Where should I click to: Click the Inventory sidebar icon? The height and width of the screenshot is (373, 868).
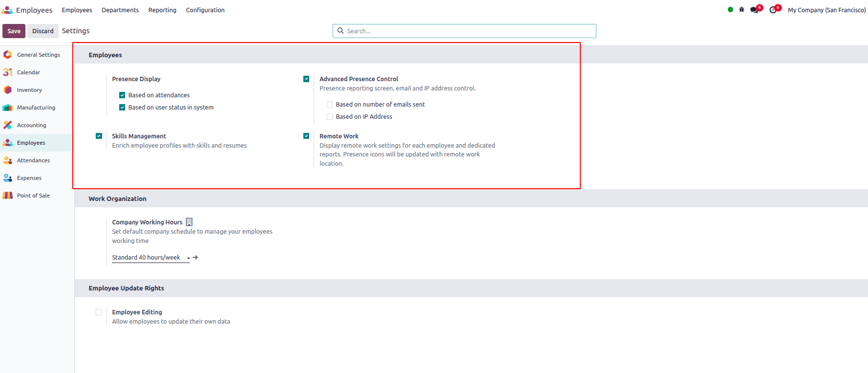point(8,89)
